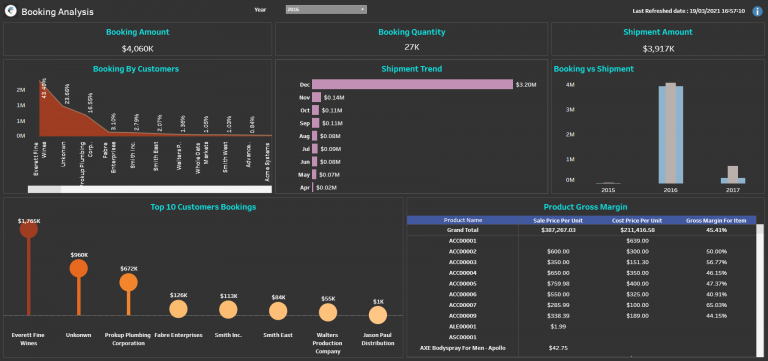This screenshot has width=768, height=361.
Task: Select the Dec bar in Shipment Trend
Action: coord(412,85)
